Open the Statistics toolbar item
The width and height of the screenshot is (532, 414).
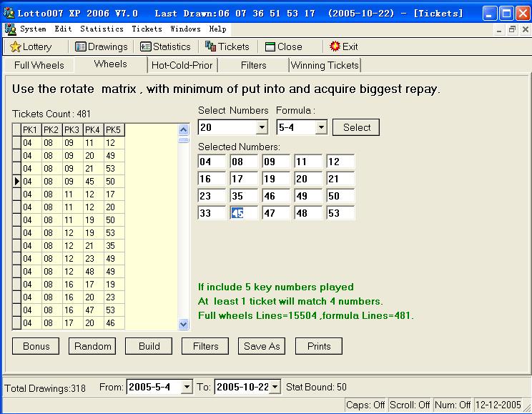pos(165,46)
